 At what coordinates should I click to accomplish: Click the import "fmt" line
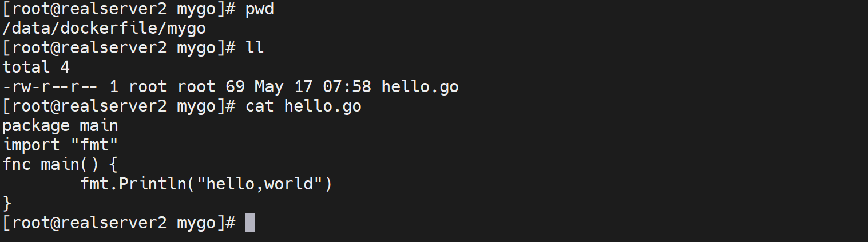coord(60,145)
